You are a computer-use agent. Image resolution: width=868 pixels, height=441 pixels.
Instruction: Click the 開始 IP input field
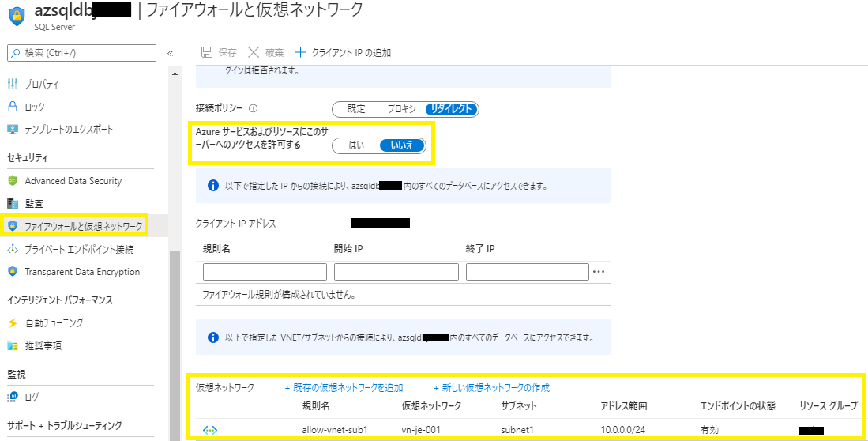click(x=396, y=272)
